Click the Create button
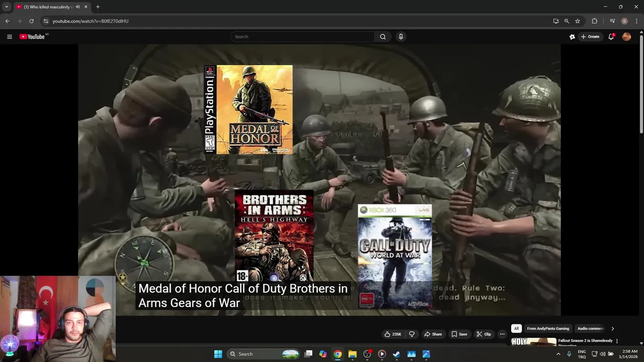 pos(590,37)
